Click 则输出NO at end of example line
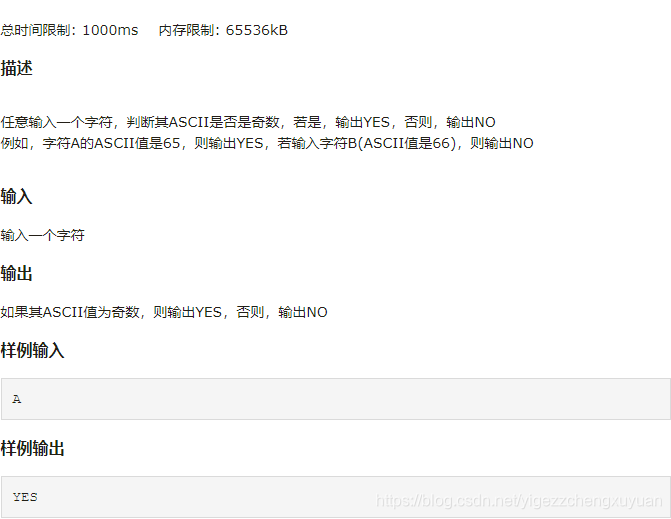This screenshot has width=671, height=519. point(502,143)
